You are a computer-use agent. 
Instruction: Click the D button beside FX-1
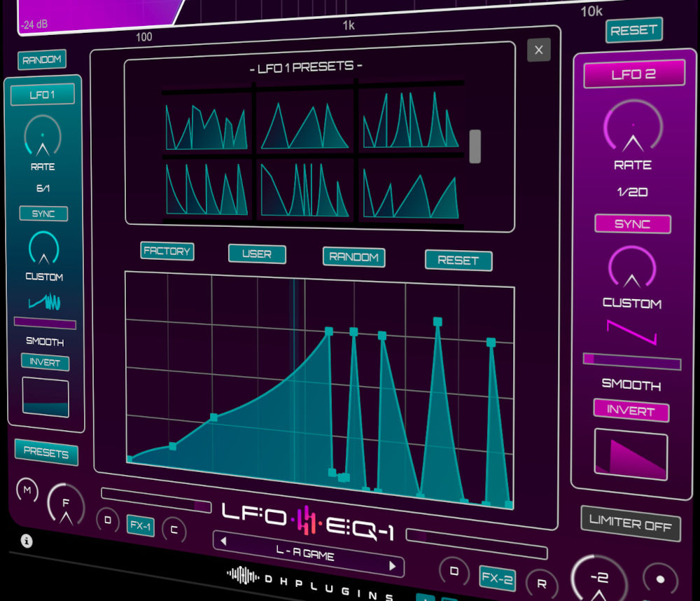(x=108, y=520)
